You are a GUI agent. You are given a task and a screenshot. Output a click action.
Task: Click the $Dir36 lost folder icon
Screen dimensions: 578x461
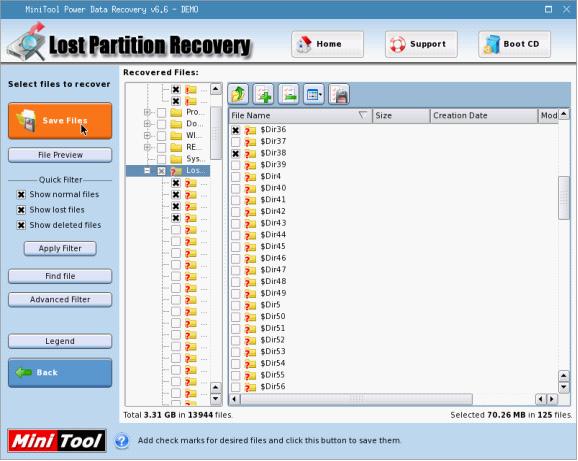(250, 130)
